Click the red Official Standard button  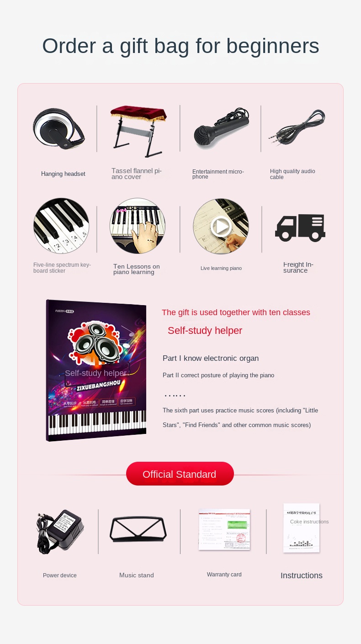pyautogui.click(x=180, y=474)
